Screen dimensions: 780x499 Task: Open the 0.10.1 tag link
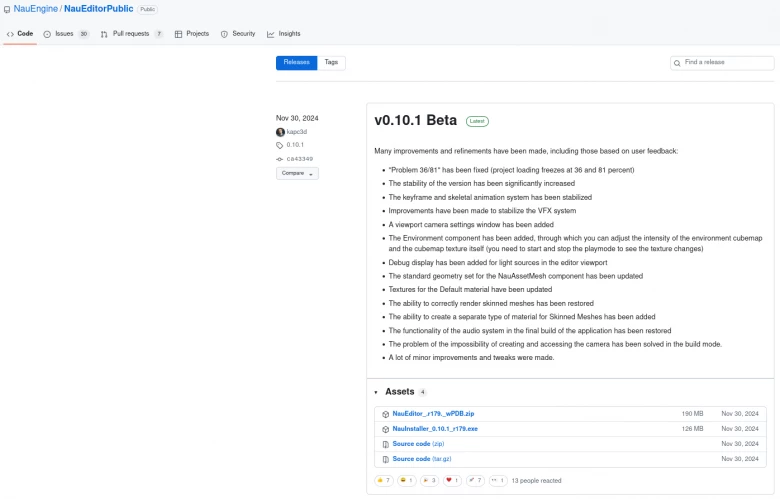click(x=295, y=145)
